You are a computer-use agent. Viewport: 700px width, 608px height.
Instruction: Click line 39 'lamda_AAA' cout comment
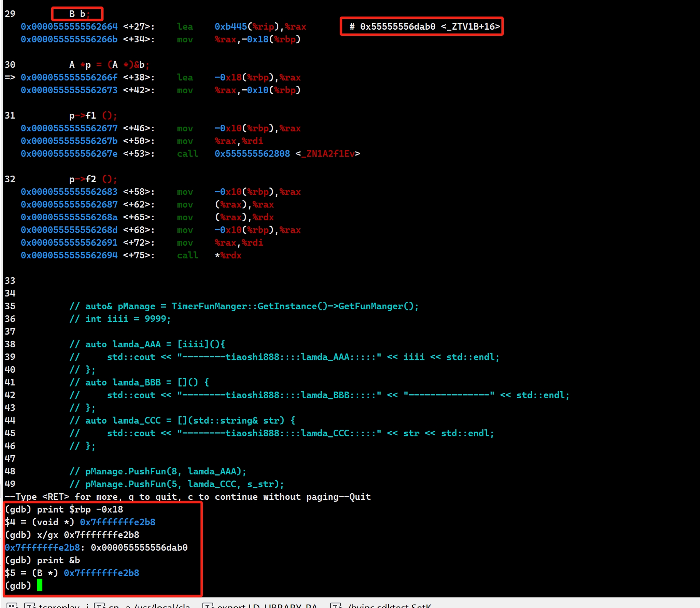pos(284,357)
